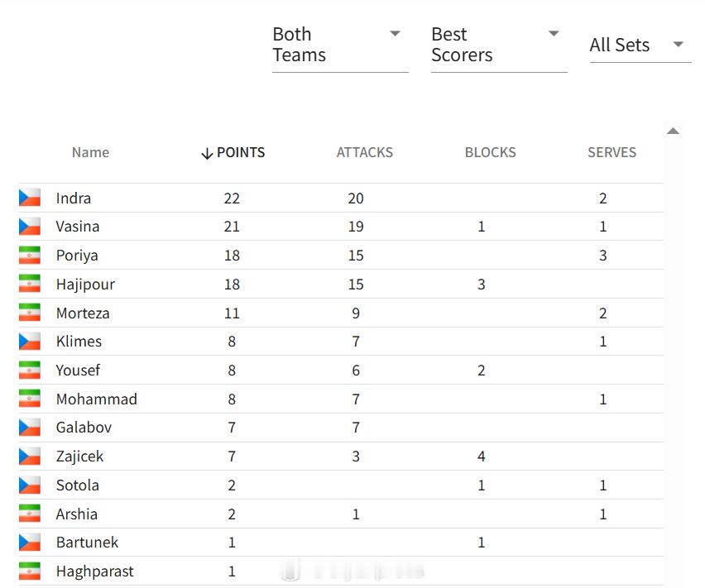The height and width of the screenshot is (588, 705).
Task: Click the Iran flag icon beside Arshia
Action: [x=30, y=514]
